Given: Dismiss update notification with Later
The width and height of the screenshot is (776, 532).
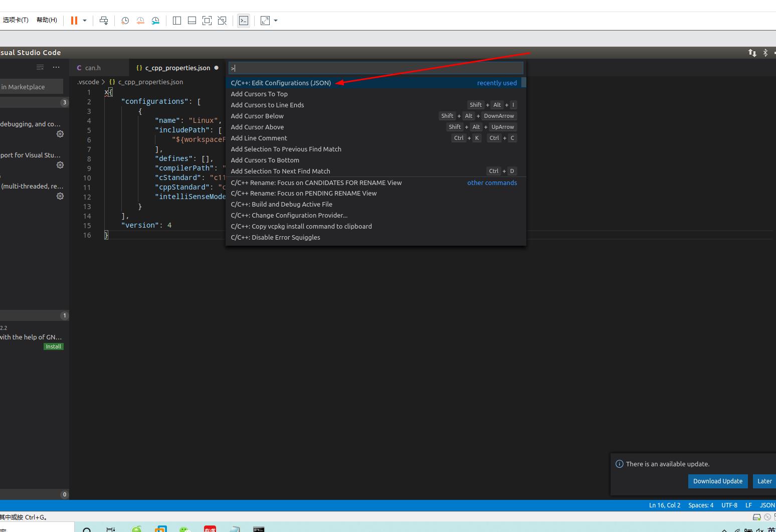Looking at the screenshot, I should (x=764, y=481).
